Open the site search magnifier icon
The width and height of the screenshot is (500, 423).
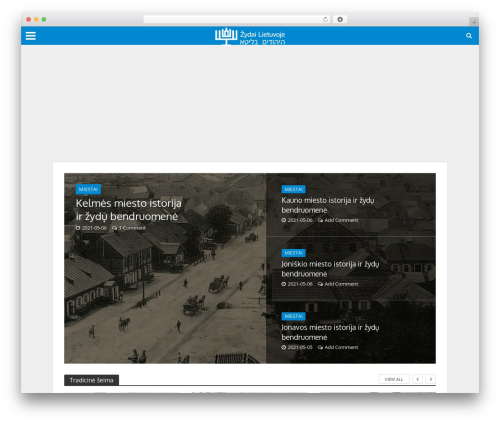tap(469, 36)
